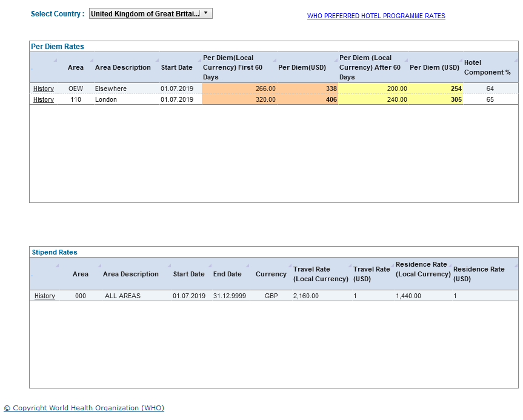Viewport: 523px width, 420px height.
Task: Click the 2,160.00 travel rate value
Action: click(x=305, y=296)
